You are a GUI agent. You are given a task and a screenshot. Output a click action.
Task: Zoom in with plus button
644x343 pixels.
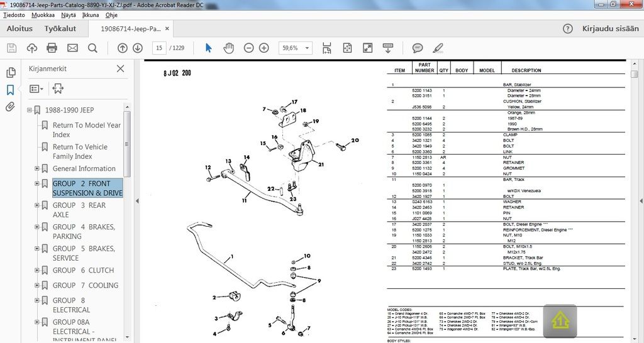(x=264, y=48)
